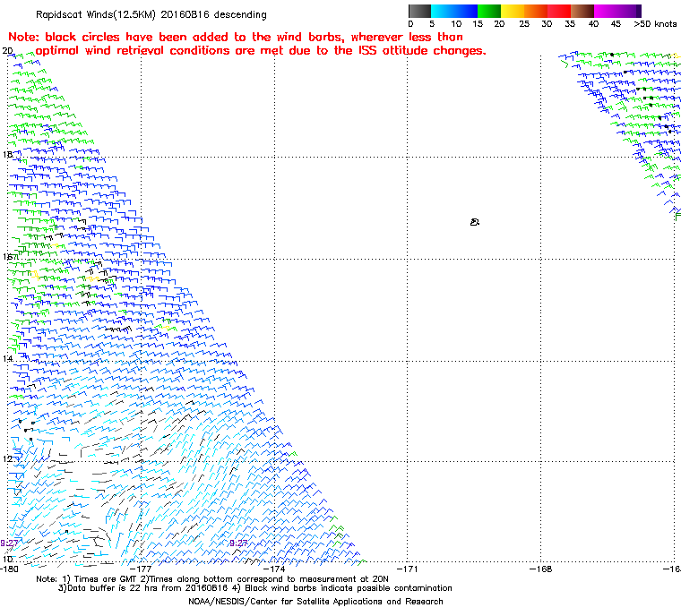681x616 pixels.
Task: Click the '15' legend label
Action: click(x=478, y=24)
